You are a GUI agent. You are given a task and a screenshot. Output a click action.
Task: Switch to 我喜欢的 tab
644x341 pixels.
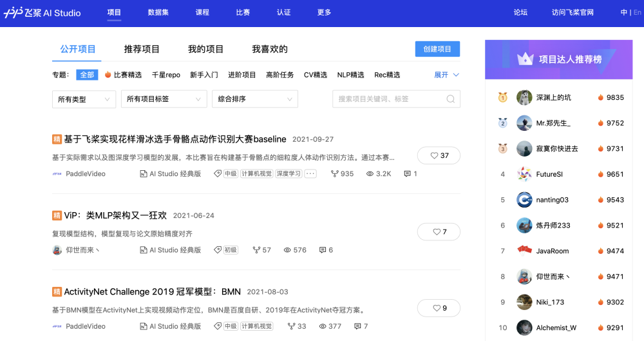pos(269,49)
